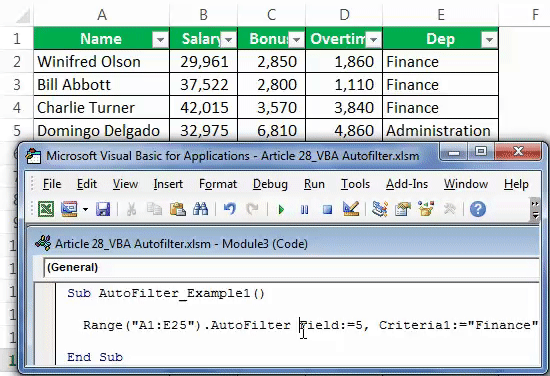The image size is (550, 376).
Task: Open the View menu
Action: pyautogui.click(x=125, y=184)
